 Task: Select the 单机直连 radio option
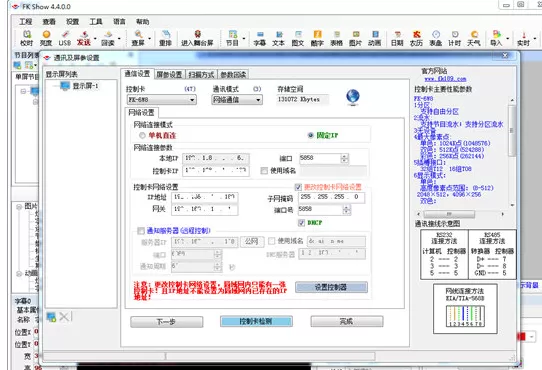142,135
